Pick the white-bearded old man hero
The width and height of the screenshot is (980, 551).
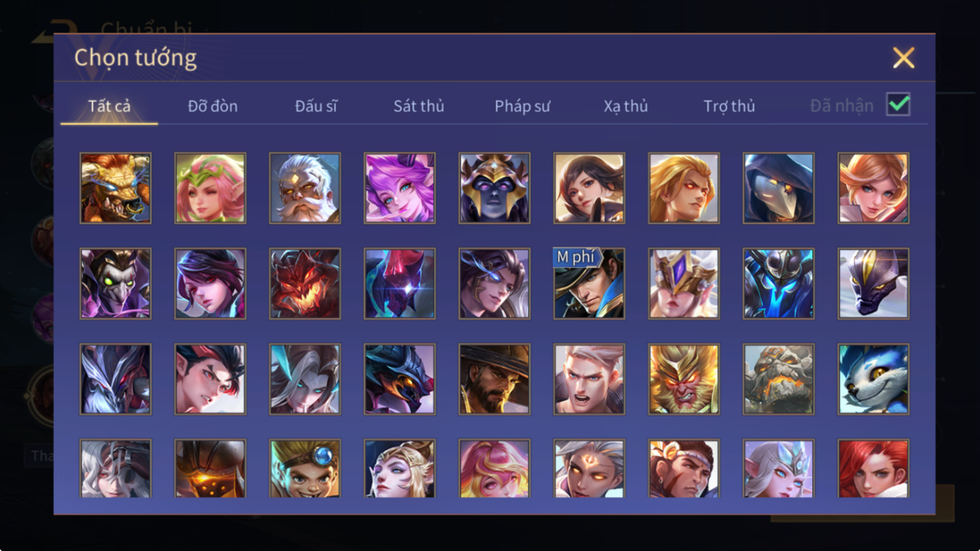point(305,188)
